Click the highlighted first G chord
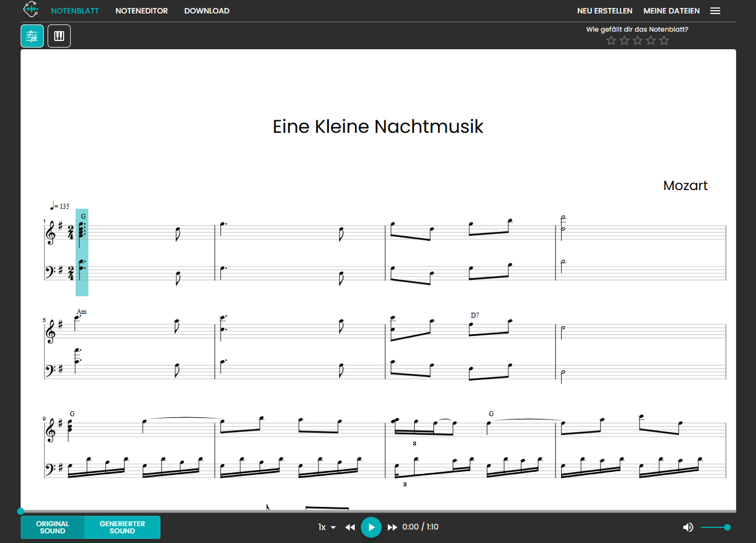This screenshot has width=756, height=543. pyautogui.click(x=82, y=252)
